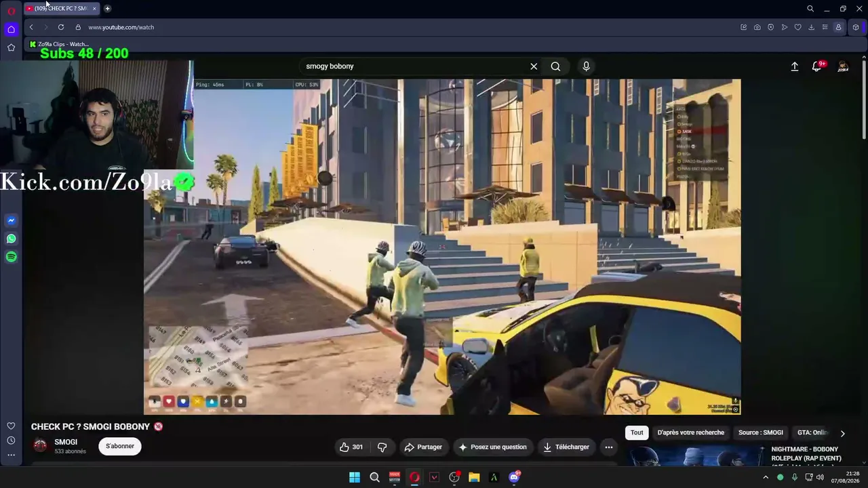Open the YouTube account avatar menu
The image size is (868, 488).
click(843, 66)
